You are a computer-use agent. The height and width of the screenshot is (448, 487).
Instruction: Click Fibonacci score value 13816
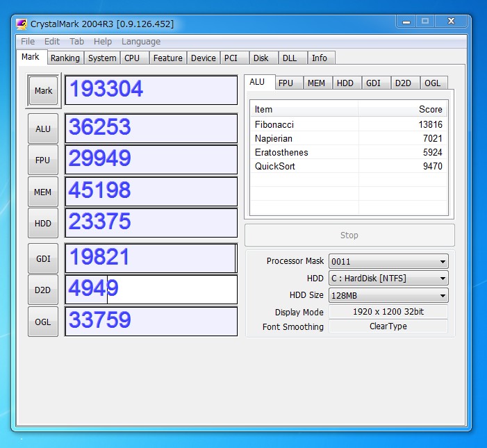(430, 124)
